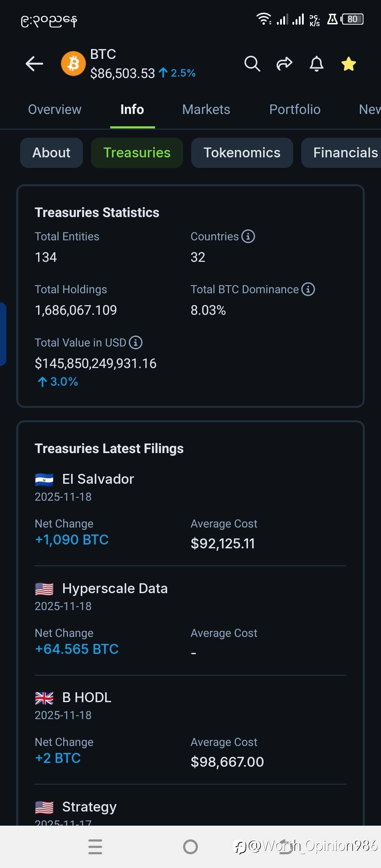Toggle the yellow favorite star
This screenshot has height=868, width=381.
pyautogui.click(x=349, y=64)
